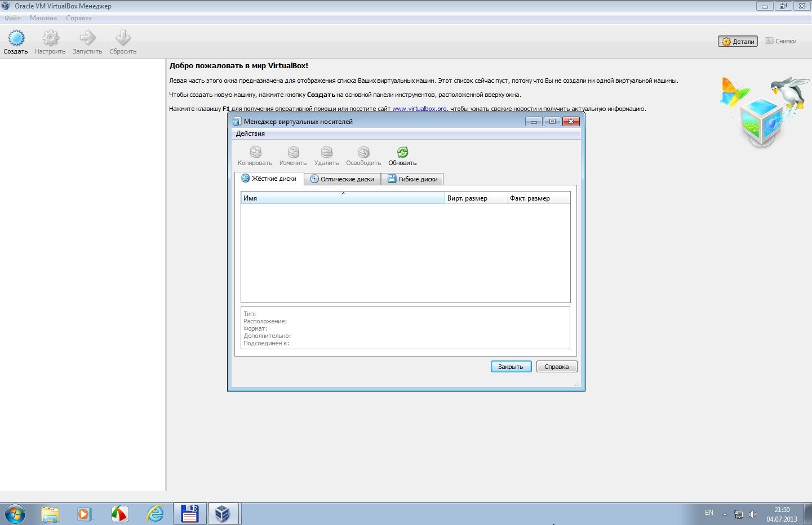
Task: Click the Изменить disk icon
Action: [293, 152]
